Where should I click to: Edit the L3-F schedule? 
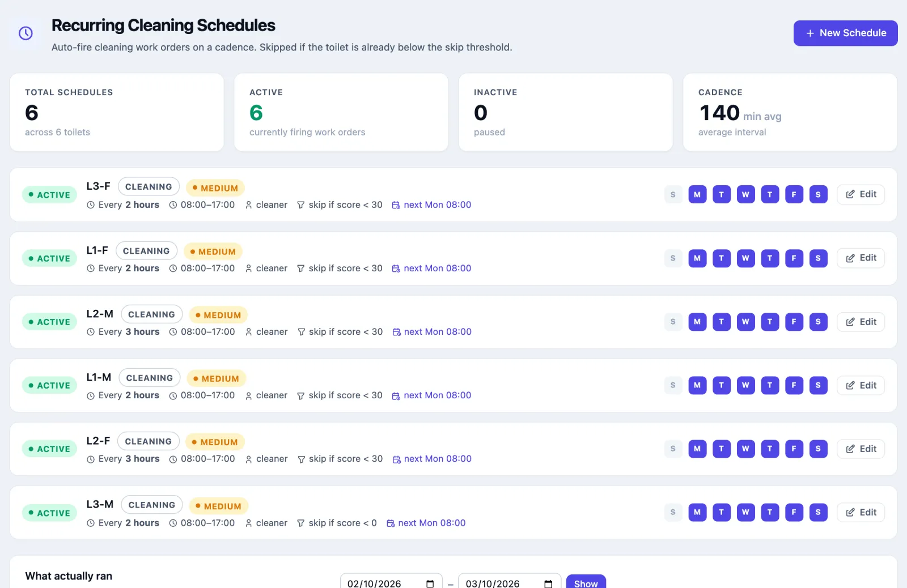(861, 194)
